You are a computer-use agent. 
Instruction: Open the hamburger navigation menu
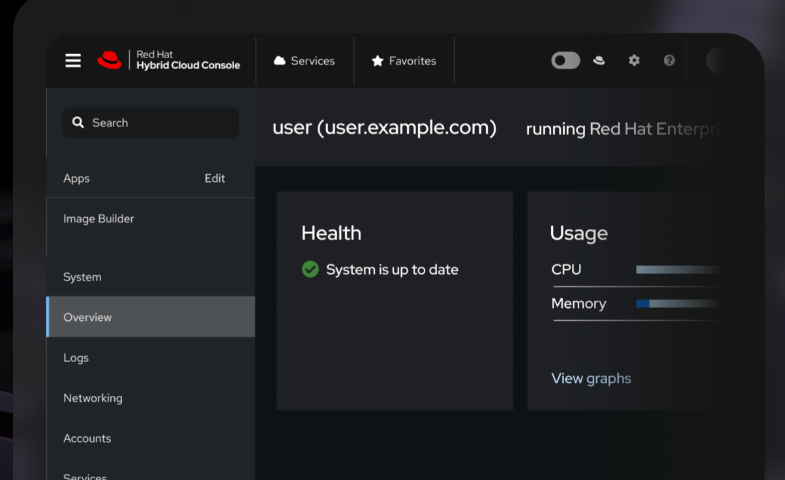pos(73,61)
